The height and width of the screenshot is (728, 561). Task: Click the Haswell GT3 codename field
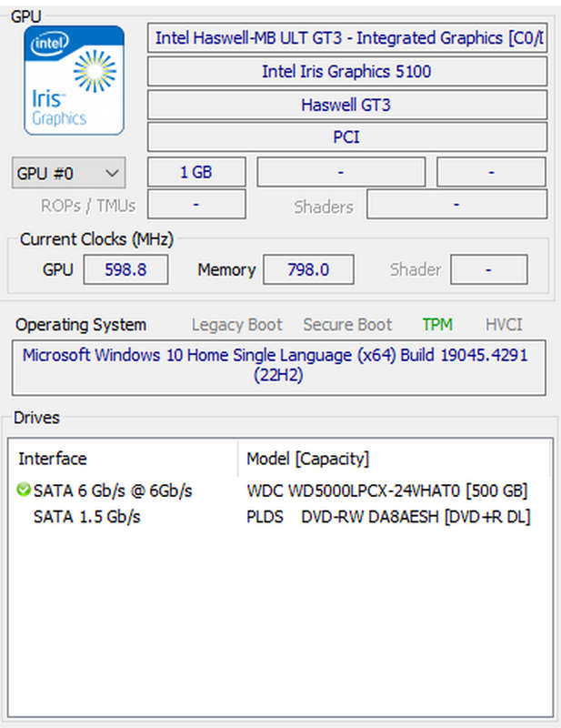[347, 105]
